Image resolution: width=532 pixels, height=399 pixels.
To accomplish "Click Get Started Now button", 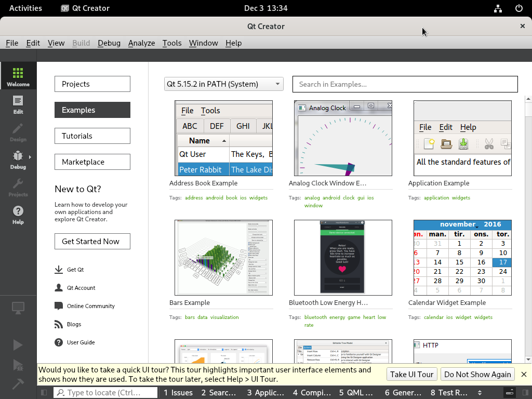I will [92, 241].
